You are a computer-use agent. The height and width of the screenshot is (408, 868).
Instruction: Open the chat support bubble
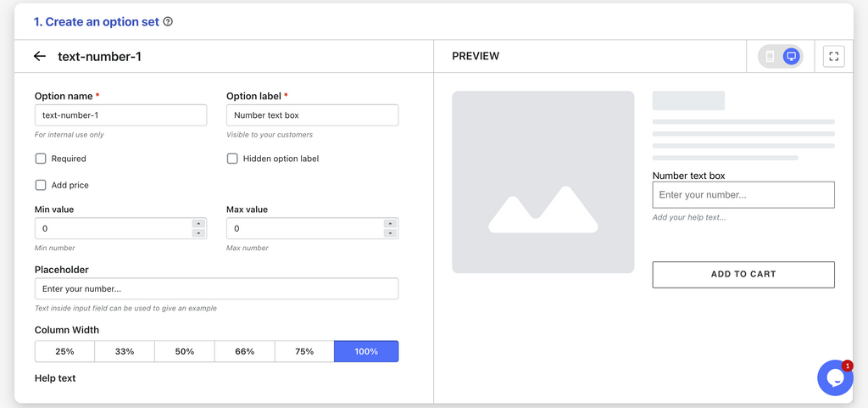pyautogui.click(x=835, y=377)
